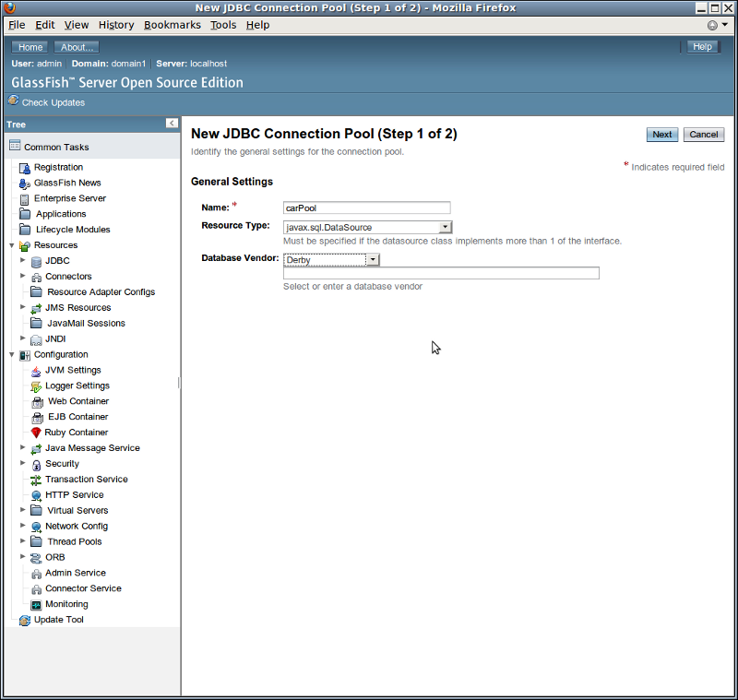The image size is (738, 700).
Task: Click the Enterprise Server icon
Action: [25, 199]
